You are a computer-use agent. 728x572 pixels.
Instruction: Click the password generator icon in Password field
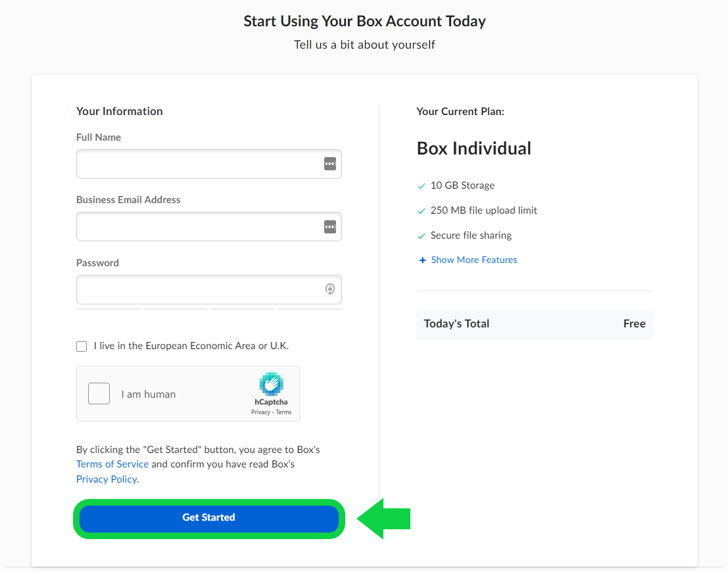click(329, 289)
